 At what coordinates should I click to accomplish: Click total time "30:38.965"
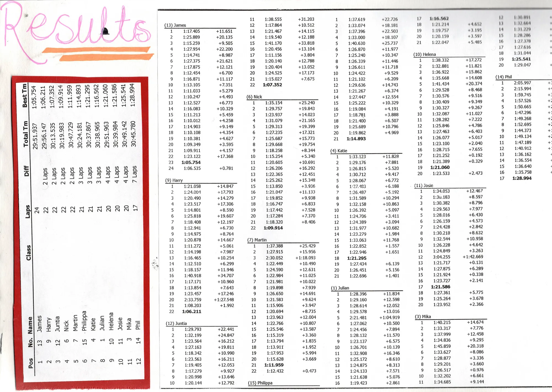pos(97,135)
